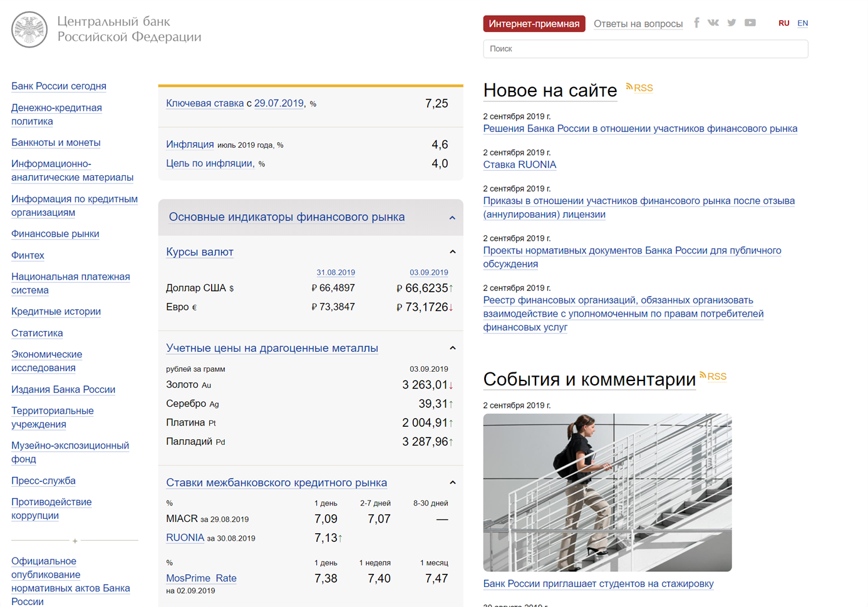Open the internship news photo thumbnail
This screenshot has height=607, width=868.
coord(607,492)
